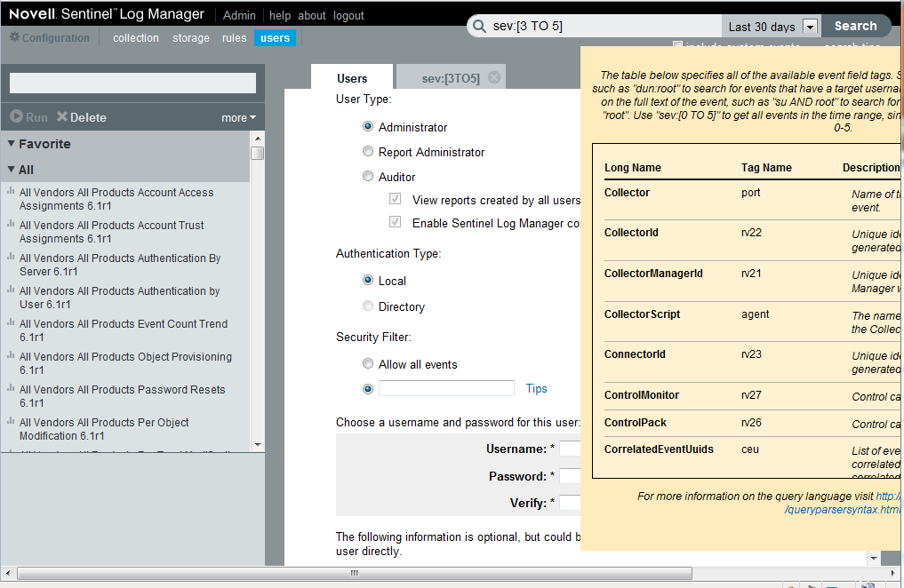Open the security filter Tips link
Viewport: 904px width, 588px height.
[x=536, y=389]
